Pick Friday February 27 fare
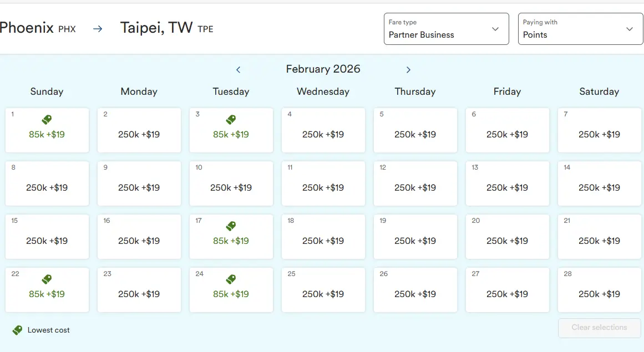644x352 pixels. click(508, 290)
